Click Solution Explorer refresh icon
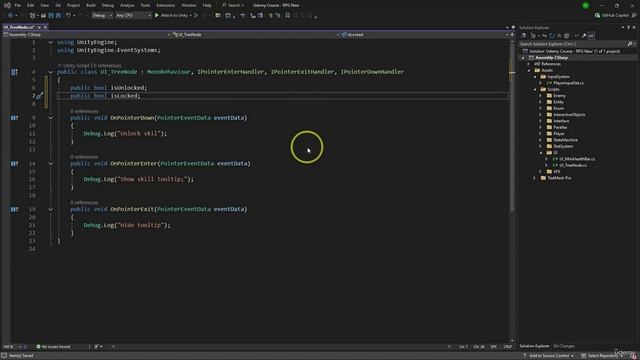The image size is (640, 360). point(552,36)
